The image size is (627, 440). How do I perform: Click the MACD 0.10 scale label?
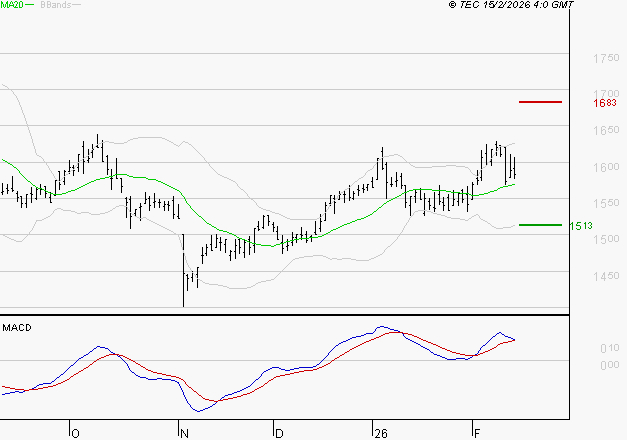pos(609,348)
